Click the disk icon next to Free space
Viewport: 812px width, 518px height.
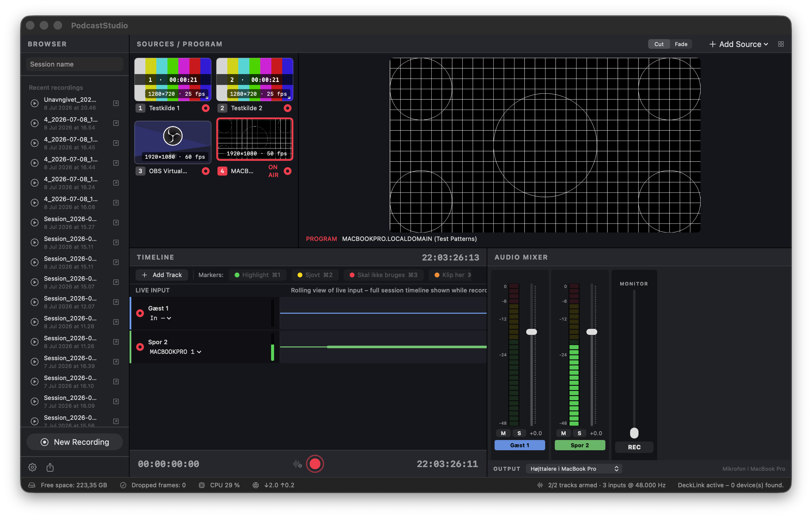(32, 485)
